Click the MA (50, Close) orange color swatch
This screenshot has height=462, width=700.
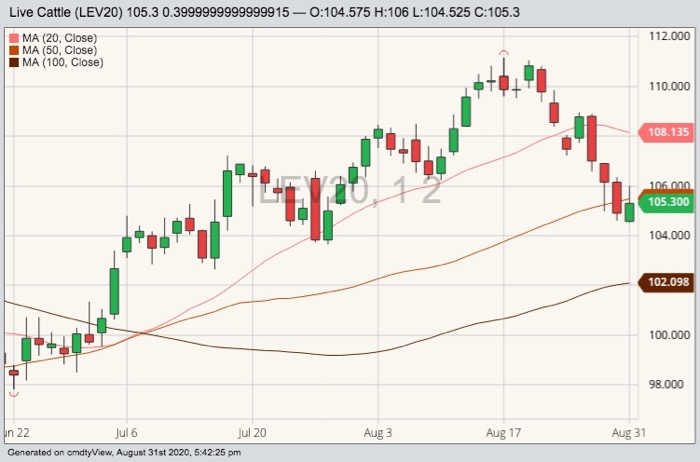[x=14, y=50]
